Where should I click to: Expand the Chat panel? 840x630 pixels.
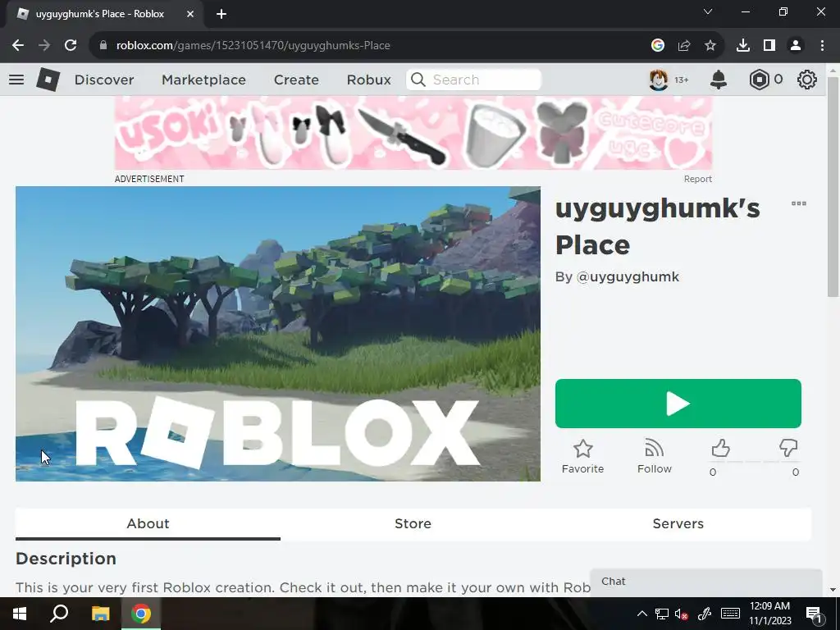click(x=706, y=582)
